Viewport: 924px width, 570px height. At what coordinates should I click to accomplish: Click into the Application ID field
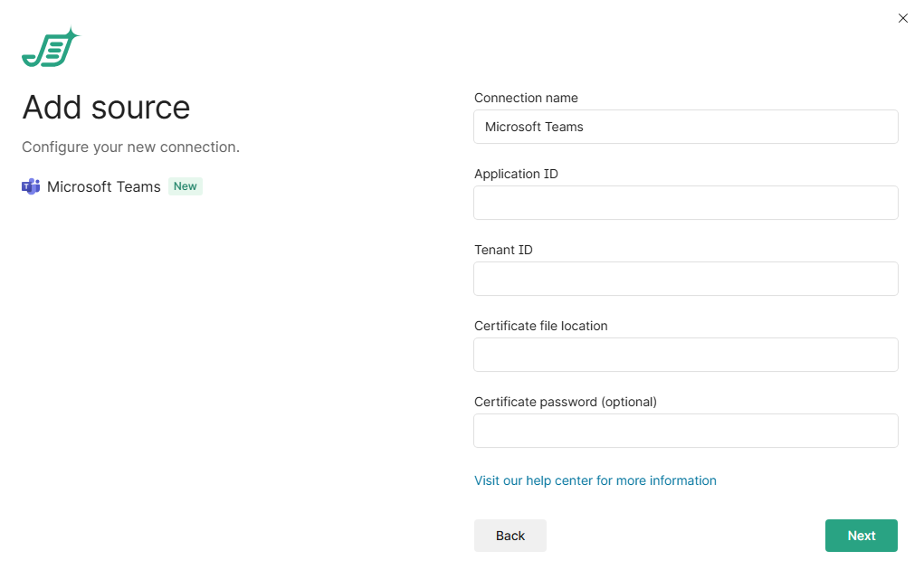click(x=685, y=203)
